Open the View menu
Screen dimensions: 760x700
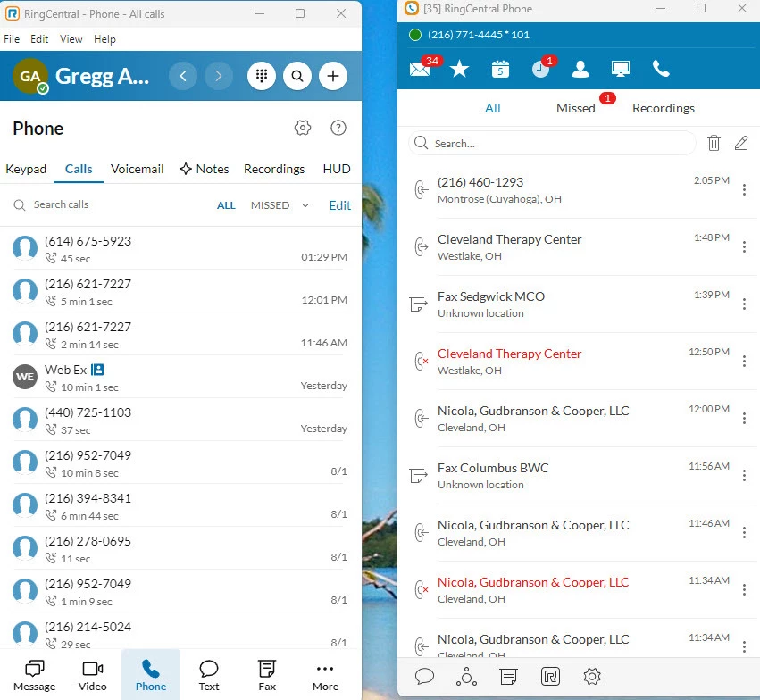(x=71, y=39)
